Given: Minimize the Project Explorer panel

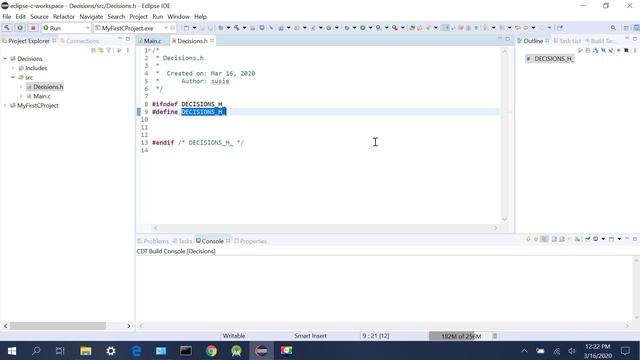Looking at the screenshot, I should tap(120, 39).
